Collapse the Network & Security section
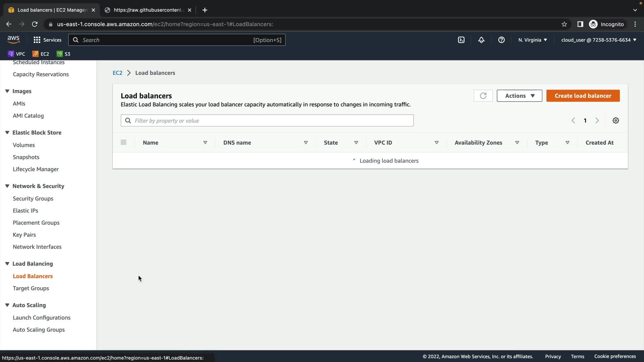 coord(7,186)
